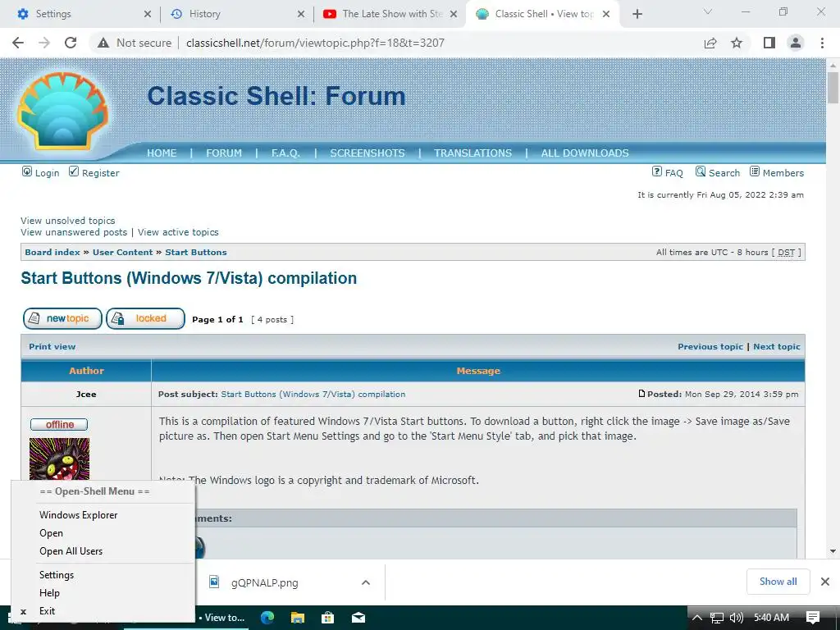840x630 pixels.
Task: Open Chrome three-dot menu
Action: click(x=822, y=43)
